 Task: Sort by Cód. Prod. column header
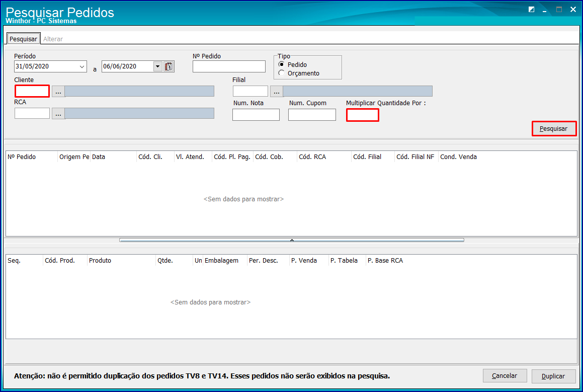click(x=65, y=261)
